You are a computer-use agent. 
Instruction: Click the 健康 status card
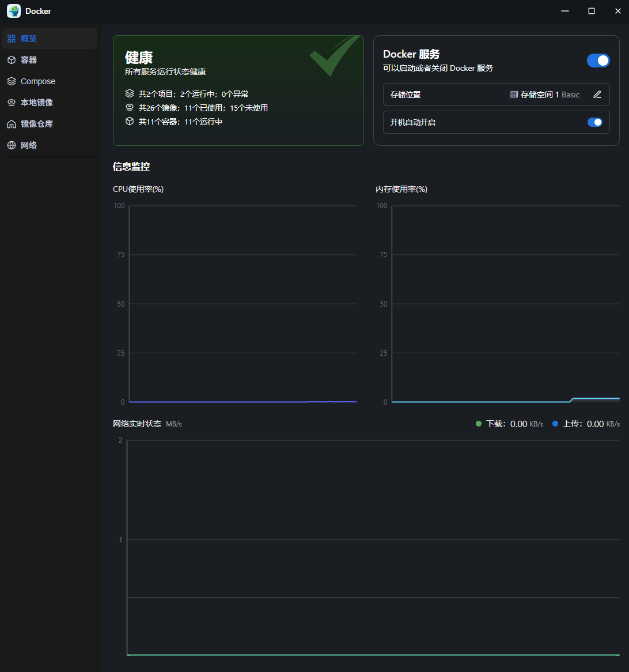[x=238, y=90]
